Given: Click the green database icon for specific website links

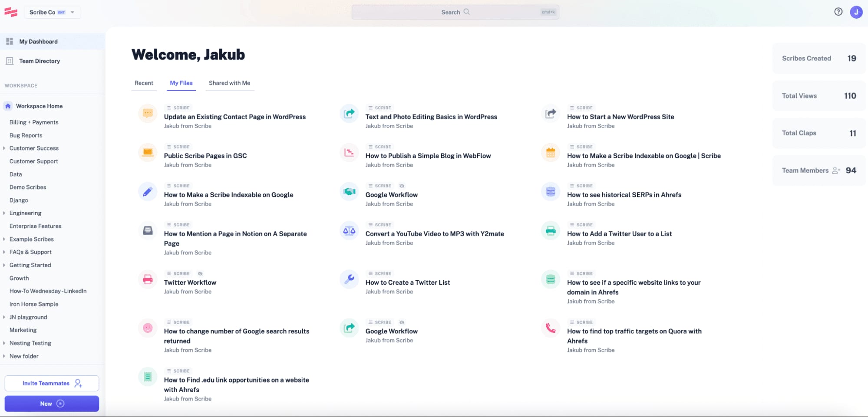Looking at the screenshot, I should tap(551, 279).
